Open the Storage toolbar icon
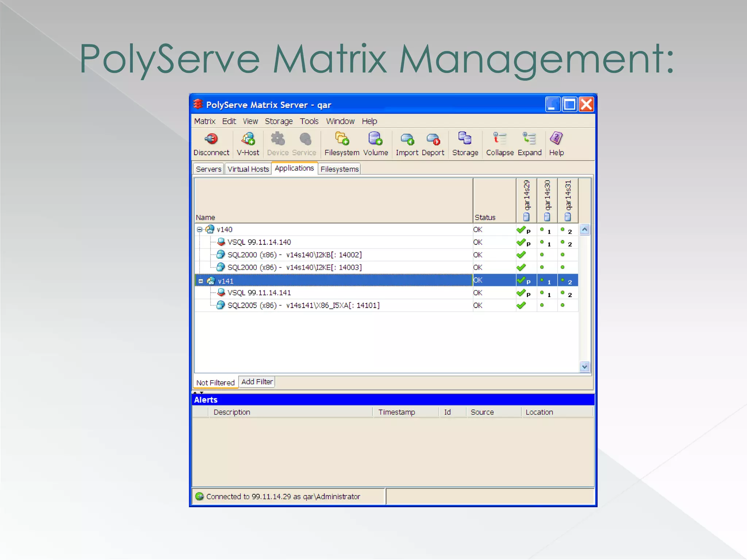Screen dimensions: 747x560 [x=465, y=138]
